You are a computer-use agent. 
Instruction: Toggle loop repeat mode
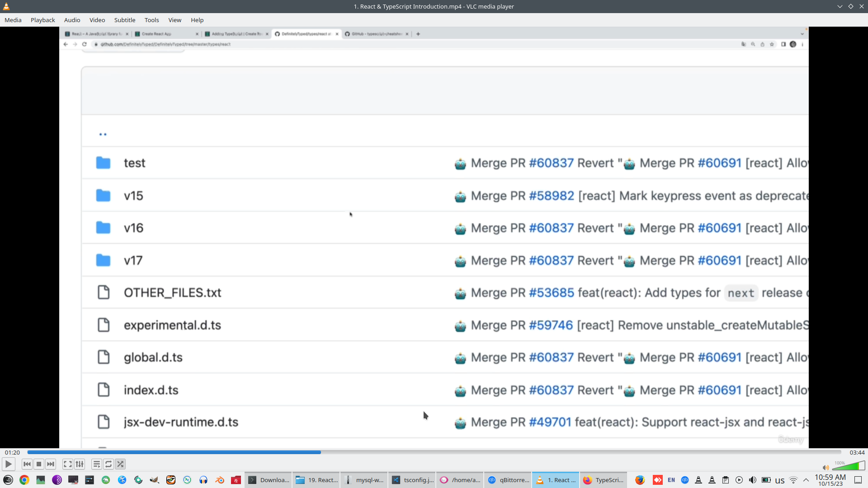(108, 464)
